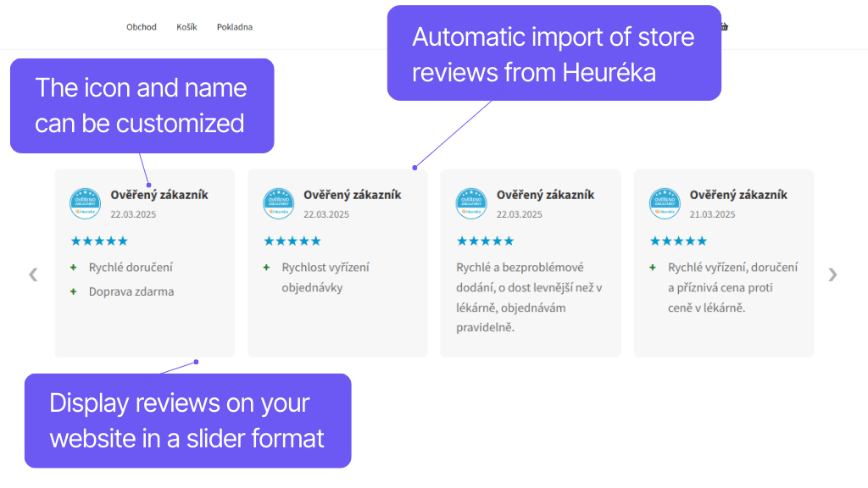Click green plus beside Rychlé vyřízení, doručení
868x488 pixels.
(x=653, y=268)
